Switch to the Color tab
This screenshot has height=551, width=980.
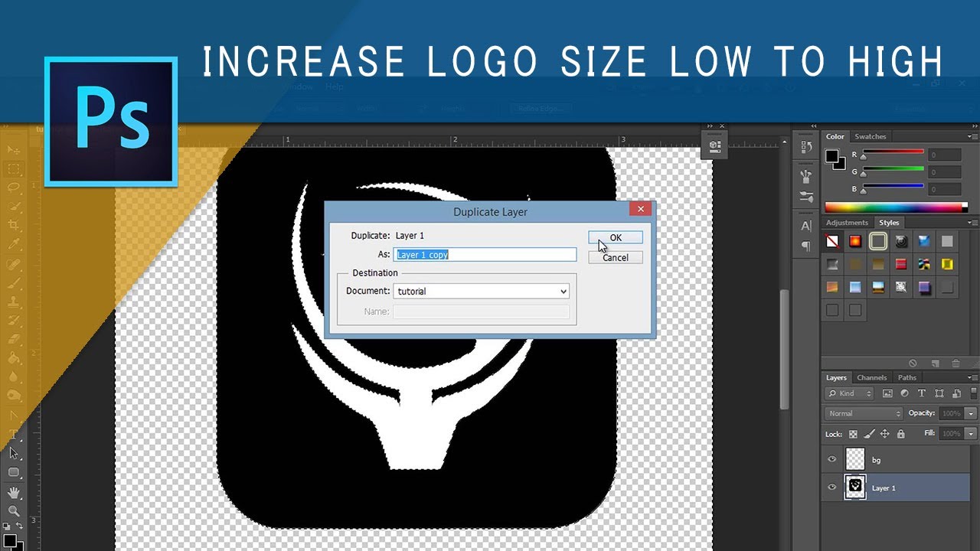point(835,137)
